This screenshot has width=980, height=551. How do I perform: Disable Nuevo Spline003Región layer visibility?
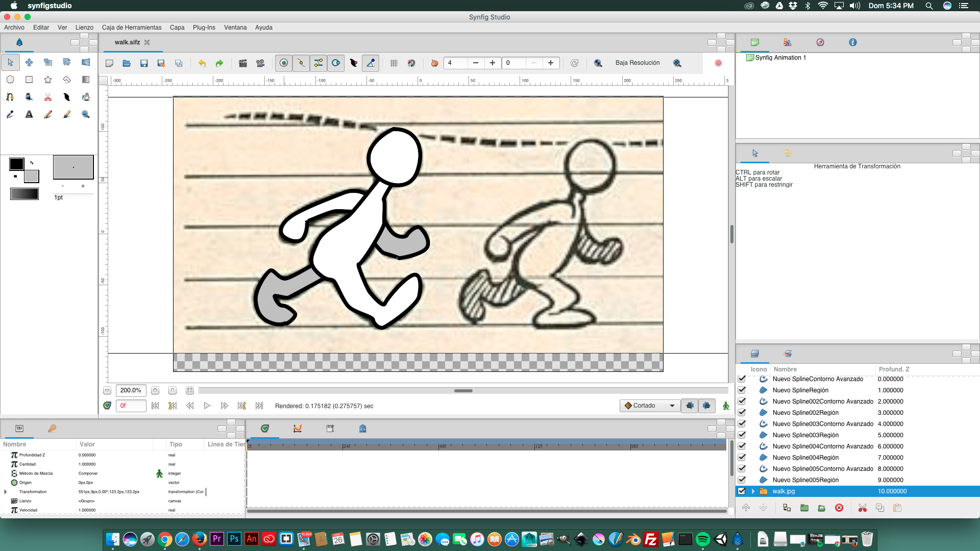point(742,435)
